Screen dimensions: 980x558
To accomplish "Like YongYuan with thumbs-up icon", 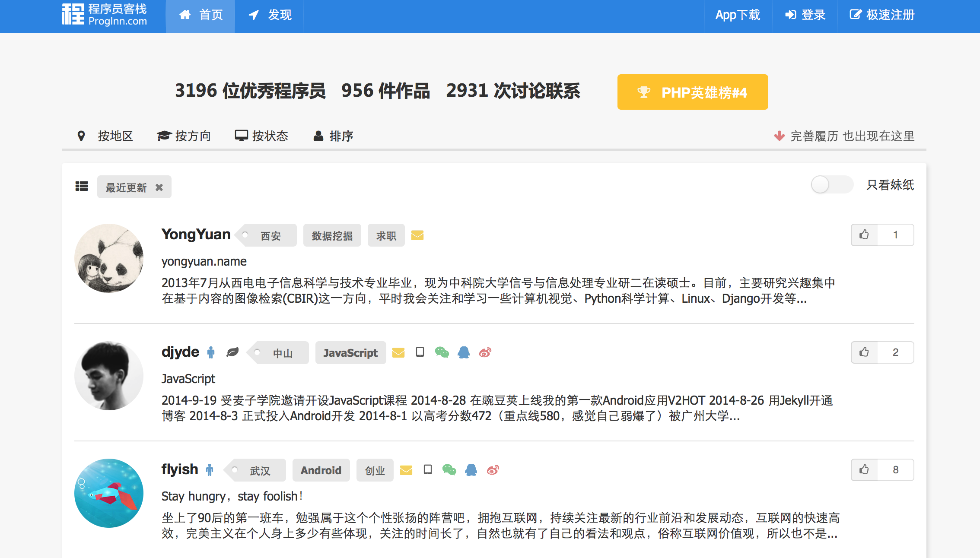I will point(864,235).
